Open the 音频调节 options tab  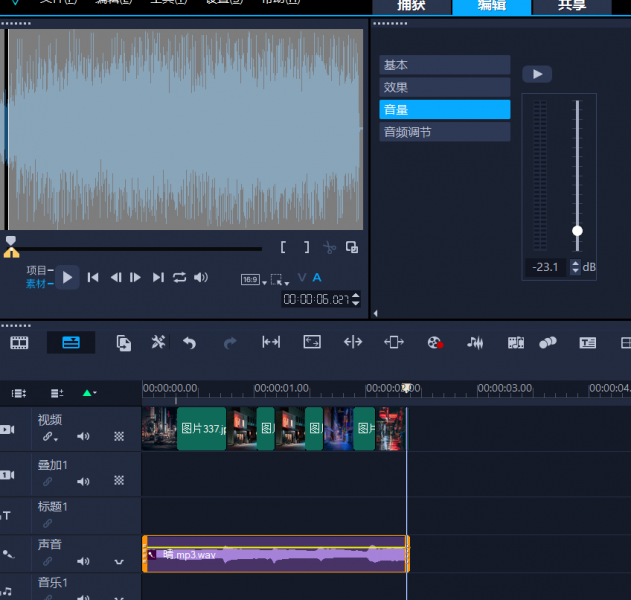(x=445, y=132)
